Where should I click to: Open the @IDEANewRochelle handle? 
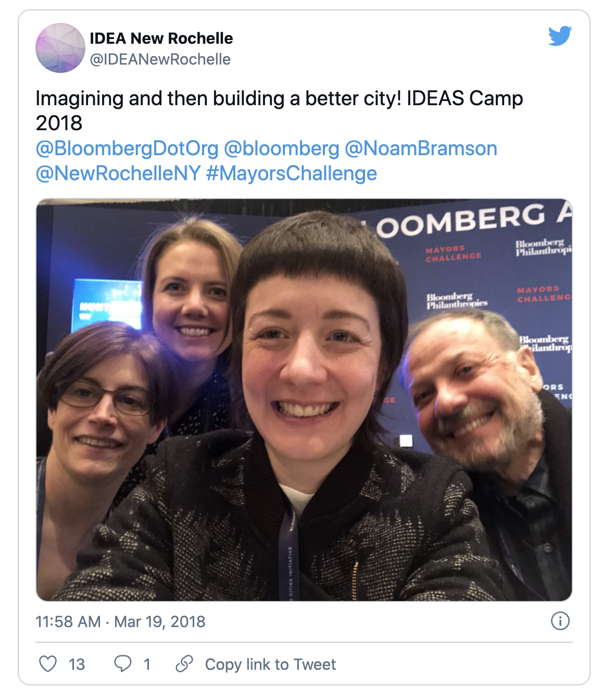(160, 59)
